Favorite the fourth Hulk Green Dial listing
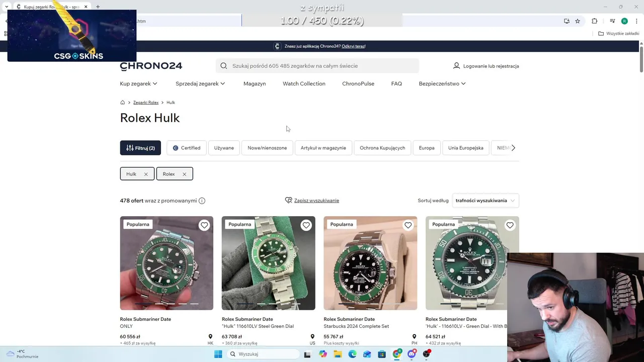Image resolution: width=644 pixels, height=362 pixels. pos(510,225)
